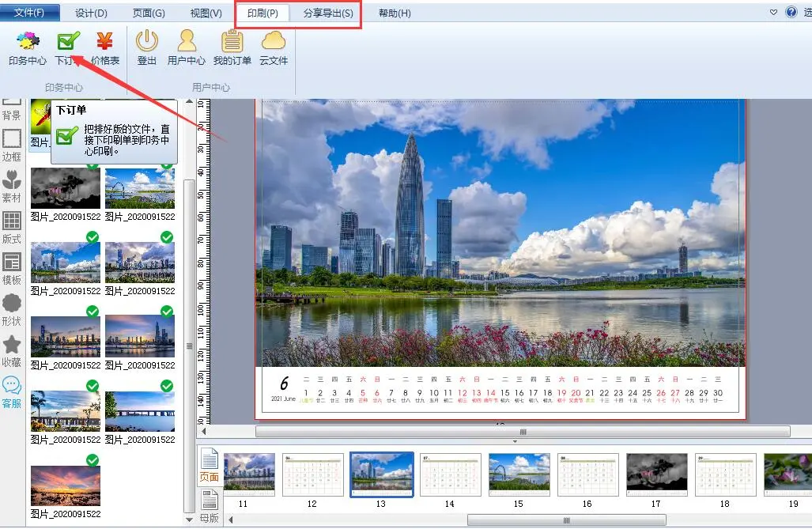Switch to 母版 master page view

click(x=209, y=506)
